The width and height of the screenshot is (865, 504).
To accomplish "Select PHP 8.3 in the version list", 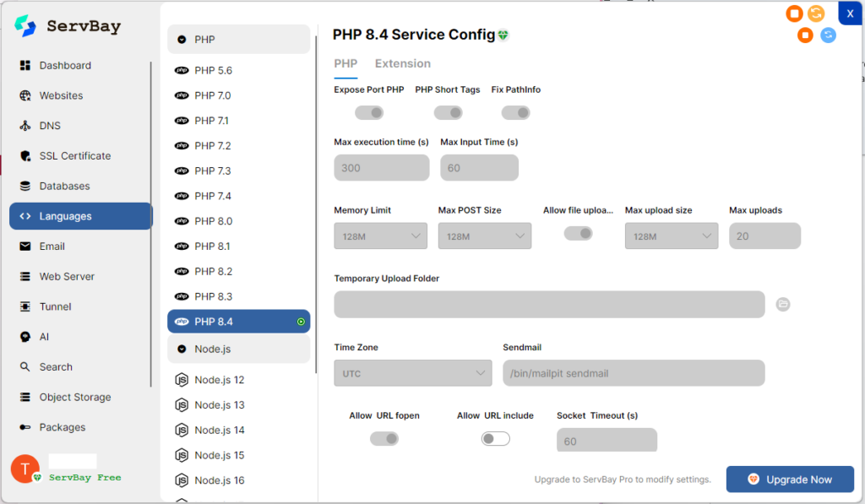I will (x=213, y=296).
